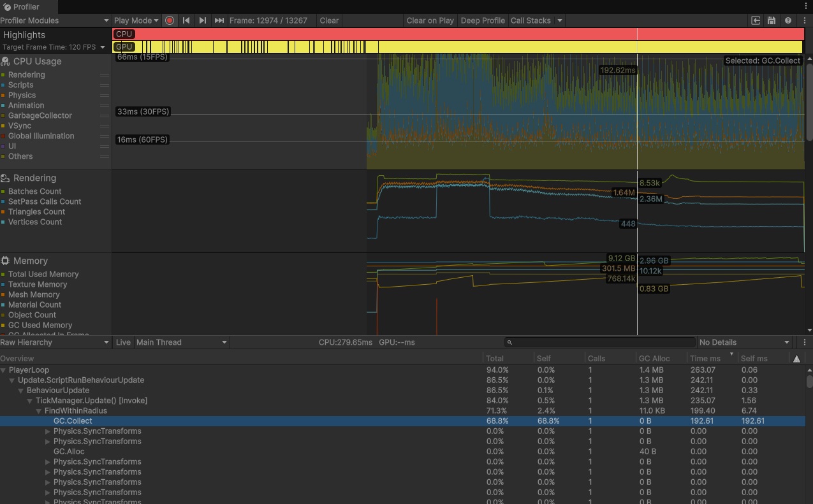Jump to the current (last) frame
This screenshot has height=504, width=813.
(x=219, y=20)
